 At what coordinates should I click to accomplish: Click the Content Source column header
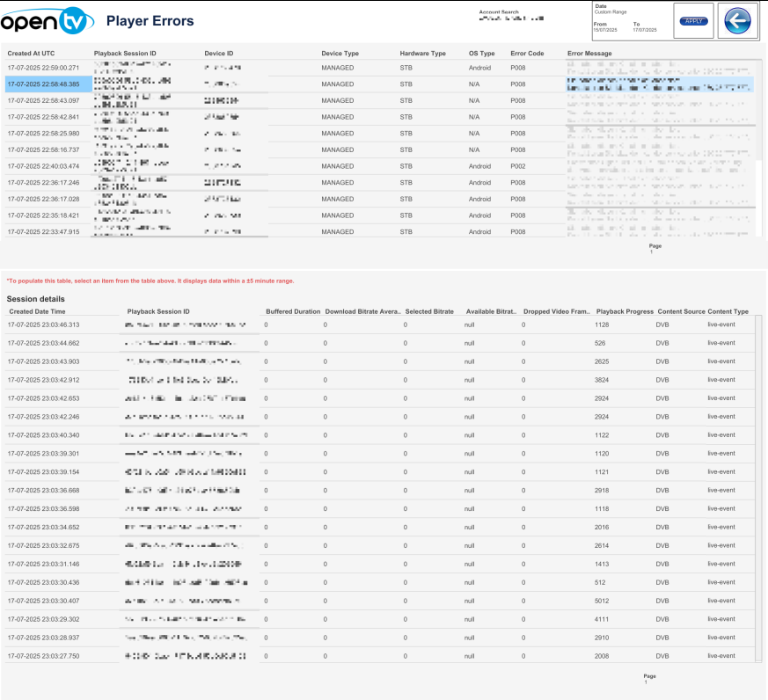681,311
